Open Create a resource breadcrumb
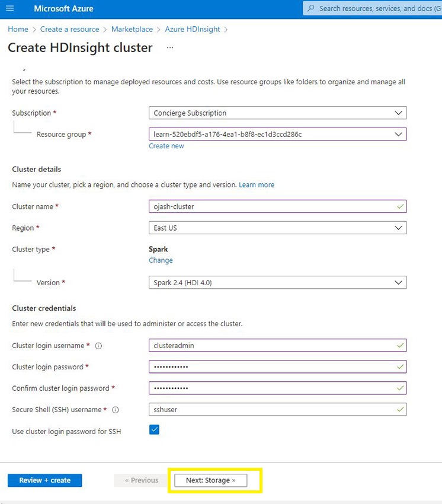Image resolution: width=442 pixels, height=504 pixels. tap(69, 29)
